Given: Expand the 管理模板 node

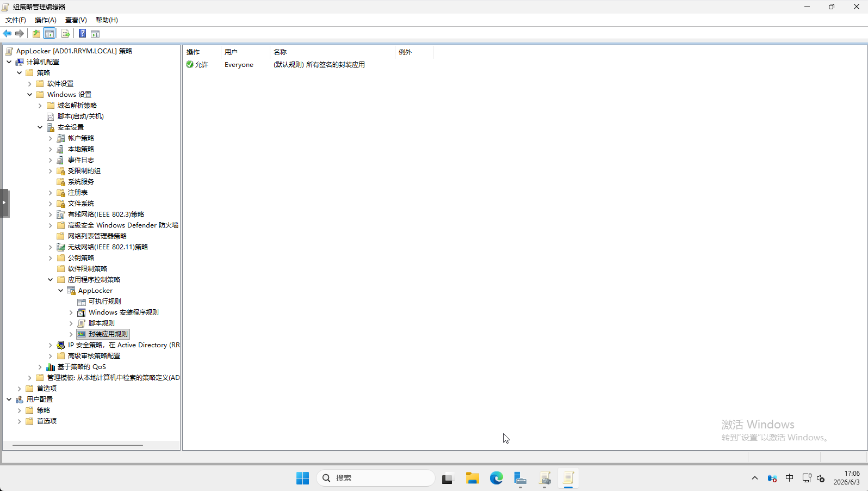Looking at the screenshot, I should (x=30, y=378).
